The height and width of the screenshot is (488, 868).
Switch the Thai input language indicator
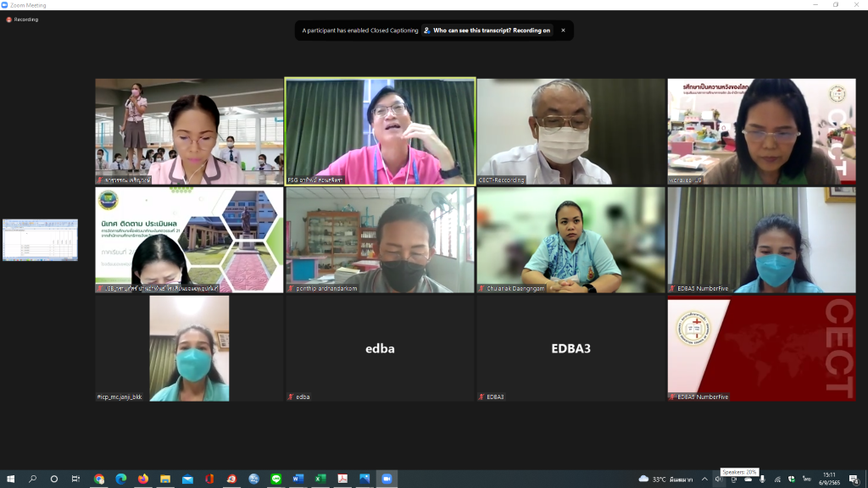(807, 480)
